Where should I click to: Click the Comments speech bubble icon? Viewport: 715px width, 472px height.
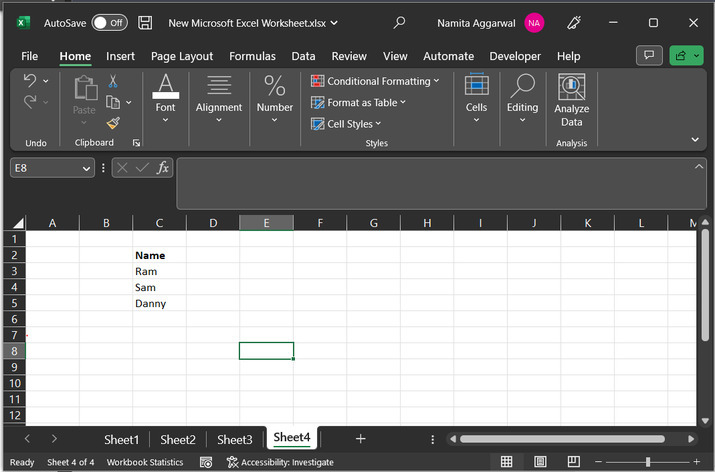tap(649, 56)
